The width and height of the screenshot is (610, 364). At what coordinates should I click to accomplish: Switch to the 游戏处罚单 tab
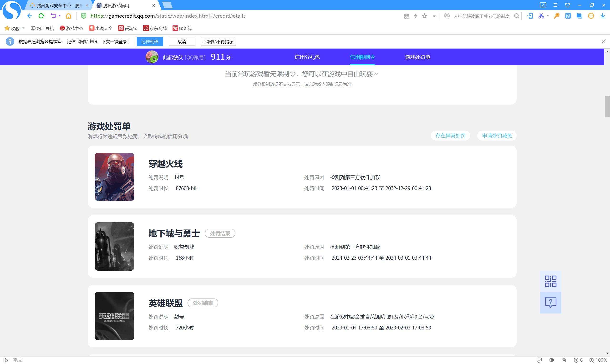[417, 57]
